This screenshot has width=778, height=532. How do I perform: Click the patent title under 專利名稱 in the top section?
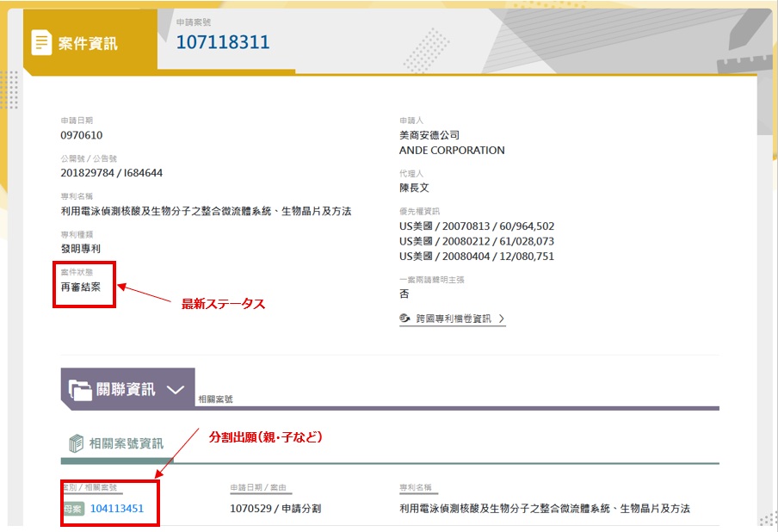coord(206,211)
